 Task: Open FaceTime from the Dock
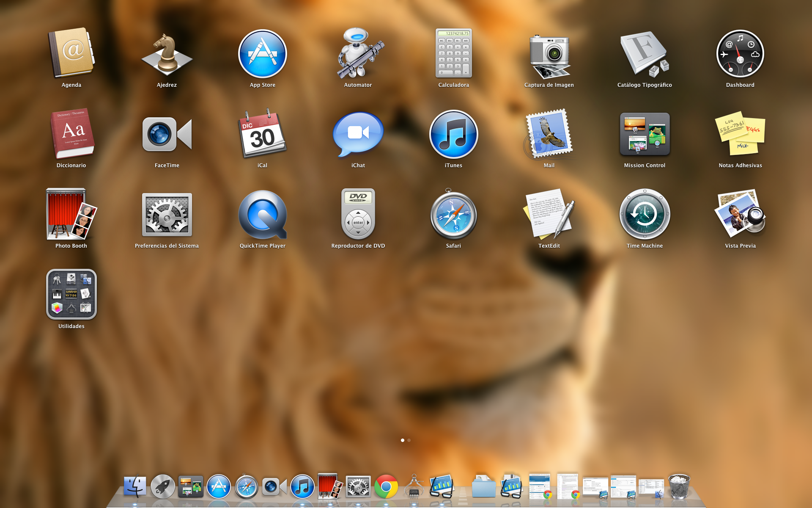274,487
